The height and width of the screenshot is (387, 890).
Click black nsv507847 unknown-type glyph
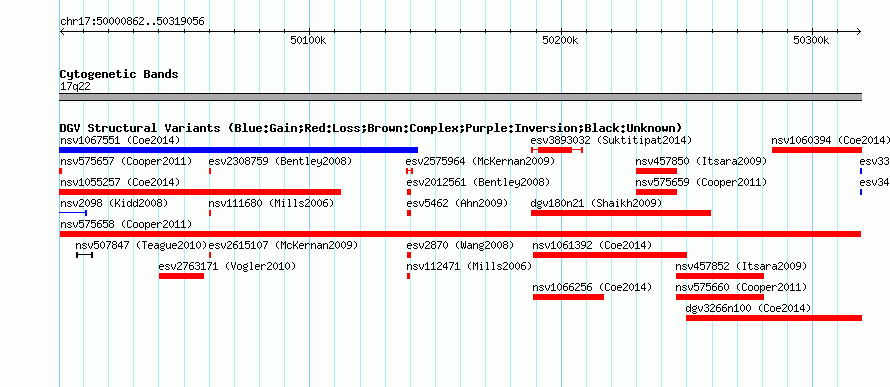85,255
